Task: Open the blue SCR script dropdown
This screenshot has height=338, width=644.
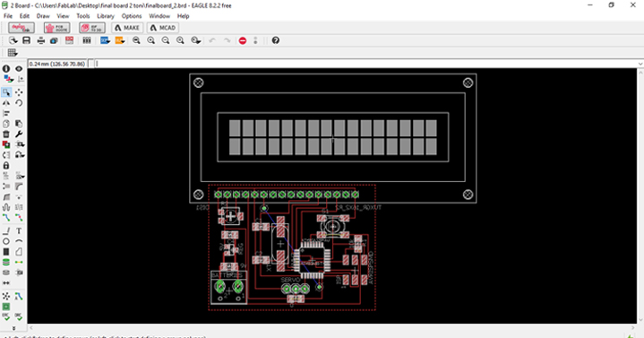Action: click(x=105, y=40)
